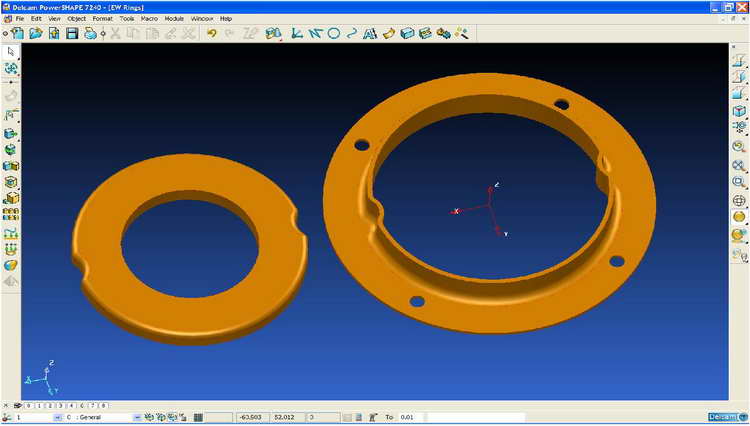The image size is (750, 426).
Task: Expand the 'C : General' level dropdown
Action: (135, 417)
